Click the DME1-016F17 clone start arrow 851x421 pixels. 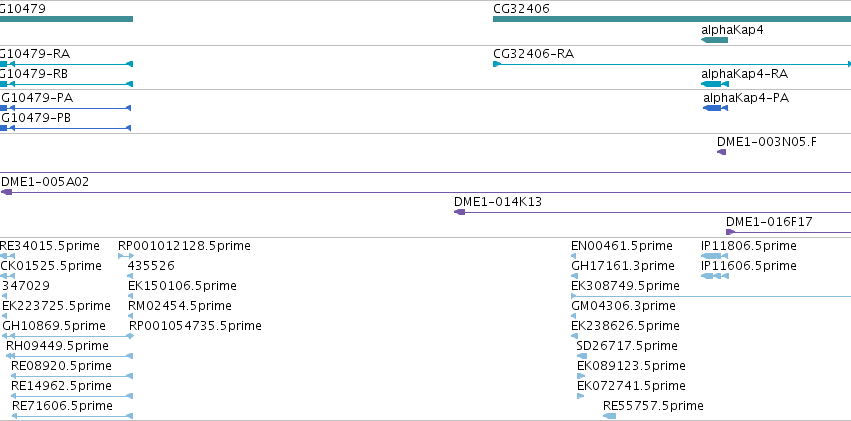coord(731,232)
